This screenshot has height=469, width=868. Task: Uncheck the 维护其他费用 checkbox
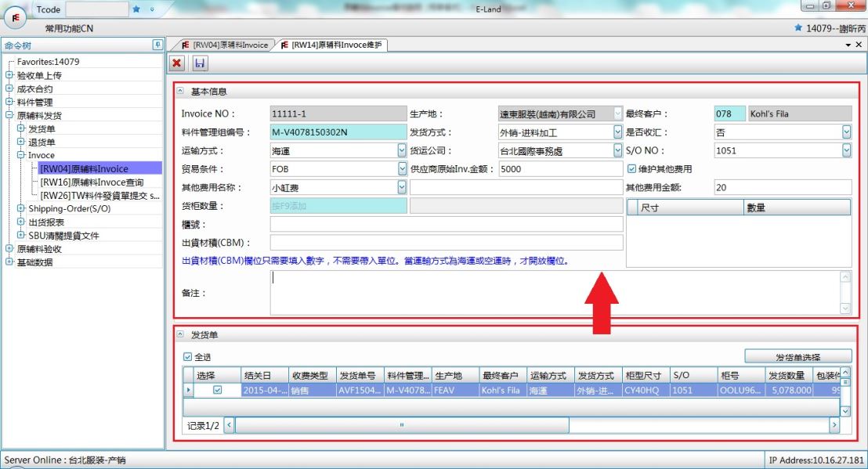[631, 168]
